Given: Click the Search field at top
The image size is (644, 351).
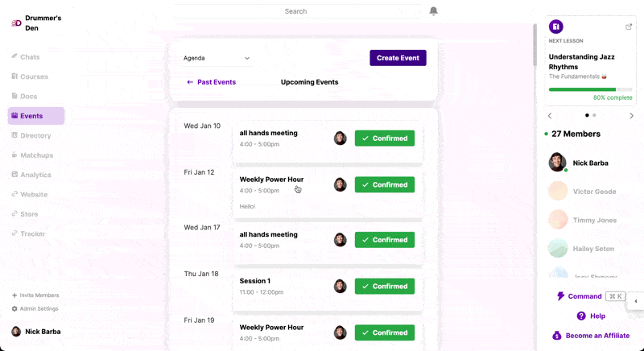Looking at the screenshot, I should 297,11.
